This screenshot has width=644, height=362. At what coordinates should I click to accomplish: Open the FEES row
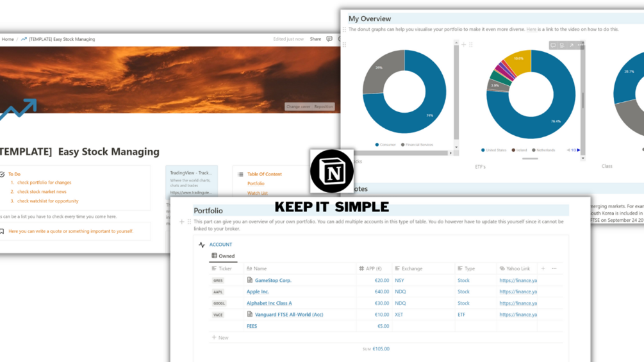(x=252, y=326)
